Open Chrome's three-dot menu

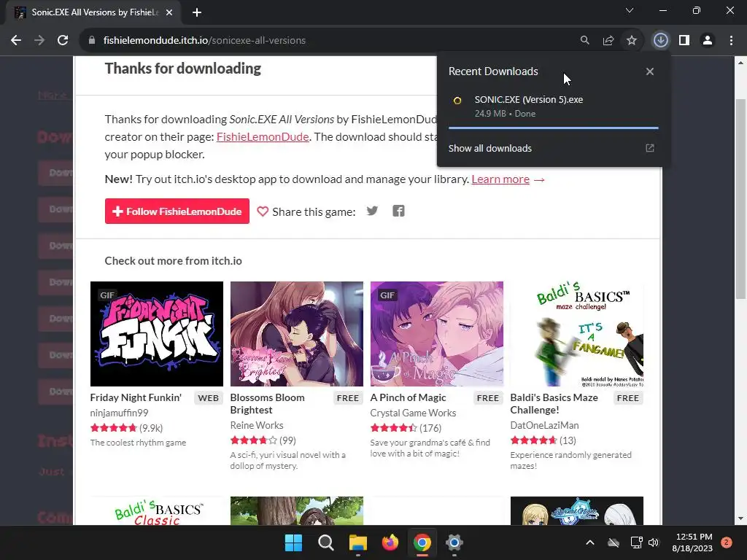click(x=731, y=41)
